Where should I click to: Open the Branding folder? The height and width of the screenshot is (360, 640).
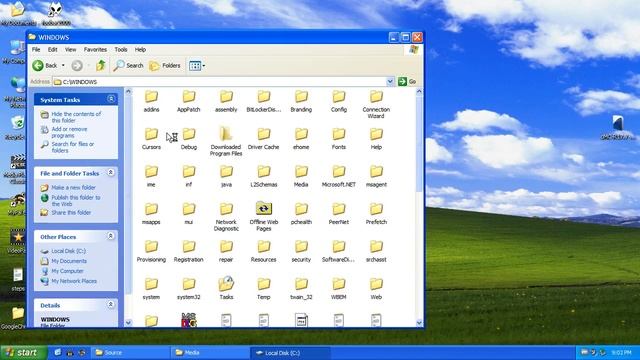point(301,101)
